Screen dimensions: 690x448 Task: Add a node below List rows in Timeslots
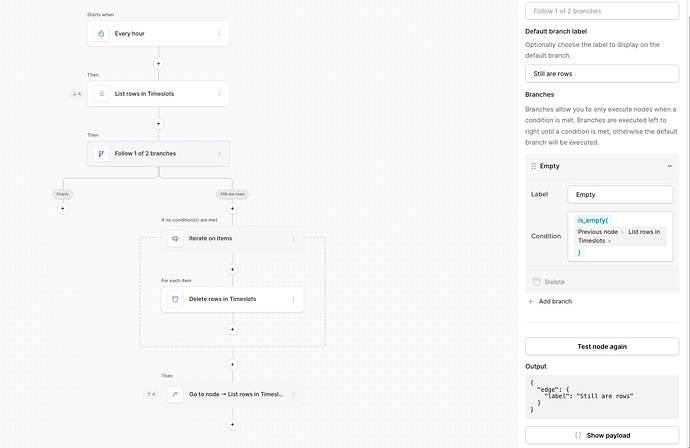tap(158, 124)
